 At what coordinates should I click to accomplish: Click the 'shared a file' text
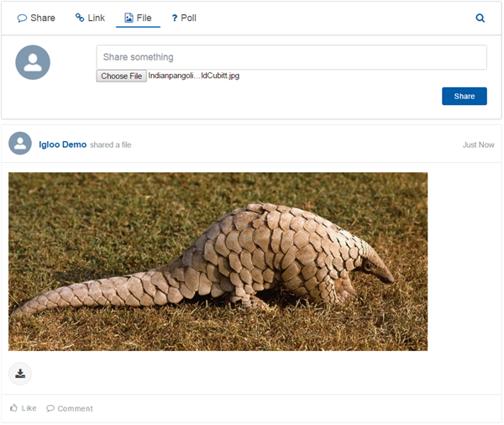click(111, 145)
